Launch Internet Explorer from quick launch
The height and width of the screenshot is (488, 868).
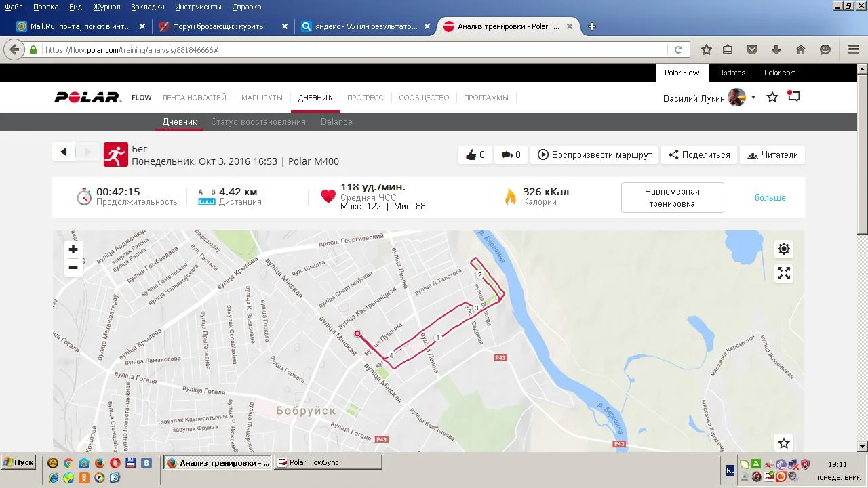53,478
